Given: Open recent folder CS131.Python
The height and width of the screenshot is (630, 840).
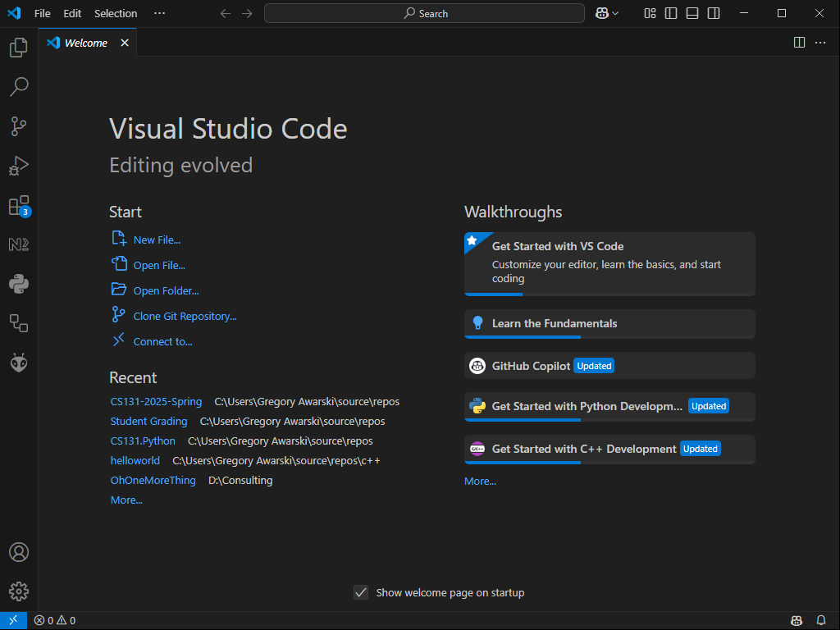Looking at the screenshot, I should (143, 441).
